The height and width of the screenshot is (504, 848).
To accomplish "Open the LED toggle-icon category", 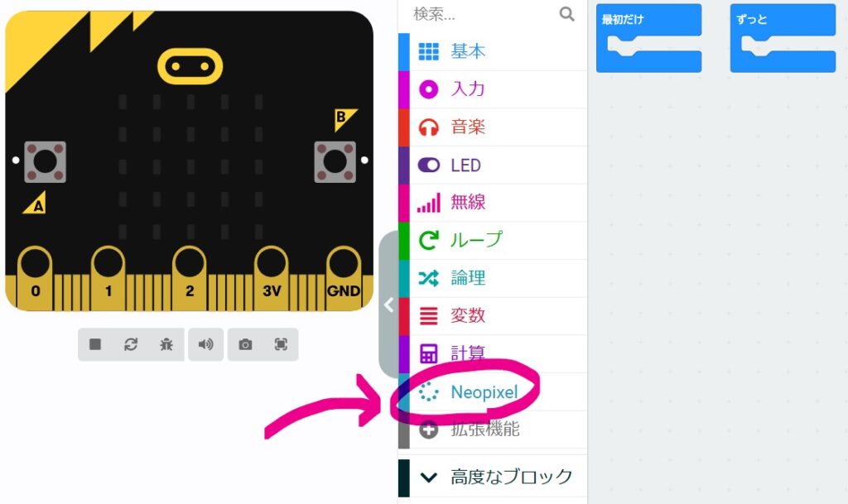I will click(x=493, y=165).
